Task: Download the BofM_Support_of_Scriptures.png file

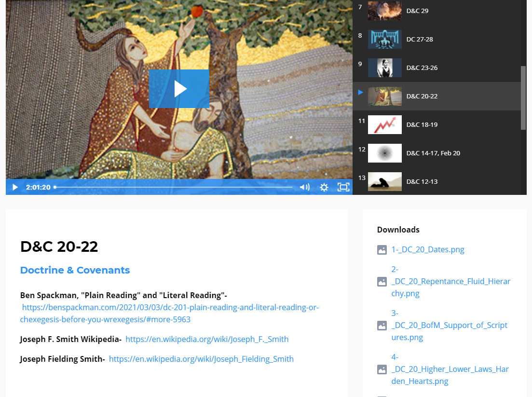Action: tap(449, 325)
